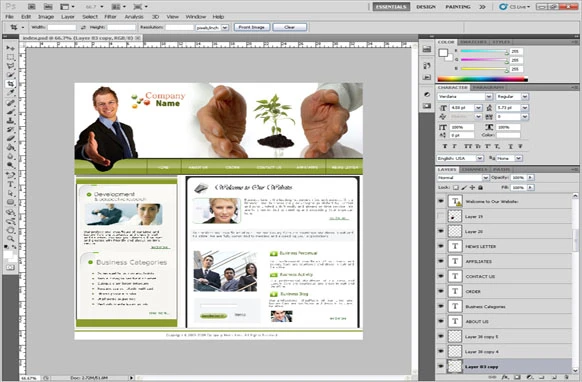Viewport: 582px width, 382px height.
Task: Open the text Color swatch in Character panel
Action: point(509,135)
